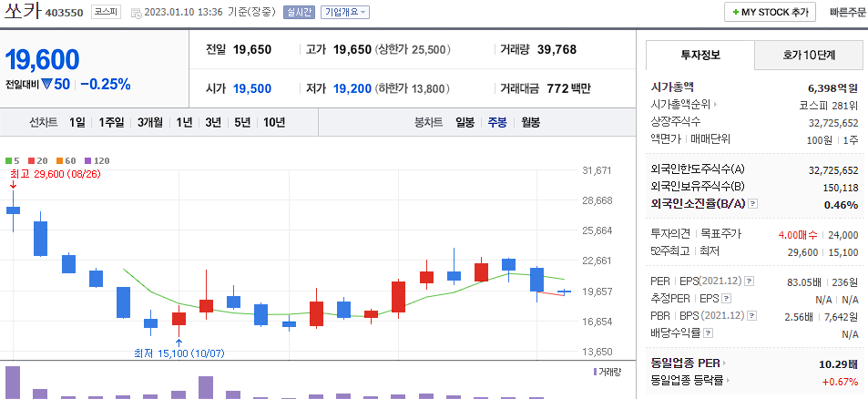
Task: Select the 1주일 line chart period
Action: click(111, 122)
